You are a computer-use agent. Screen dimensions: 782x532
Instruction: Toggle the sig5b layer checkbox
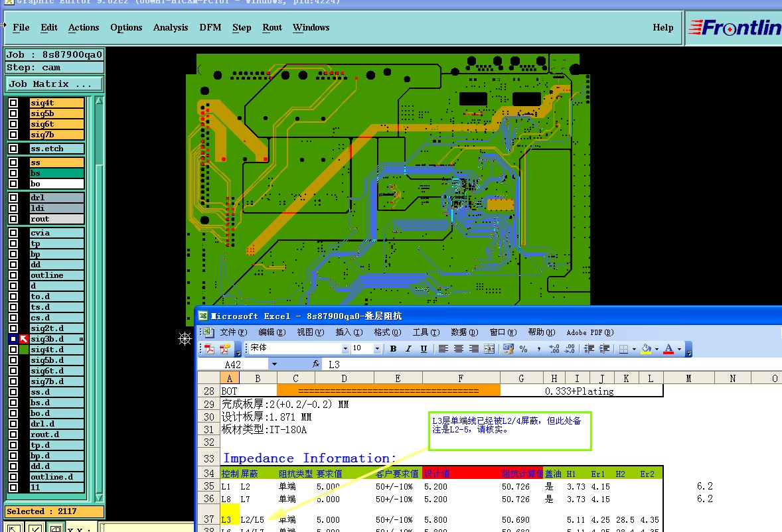(13, 113)
